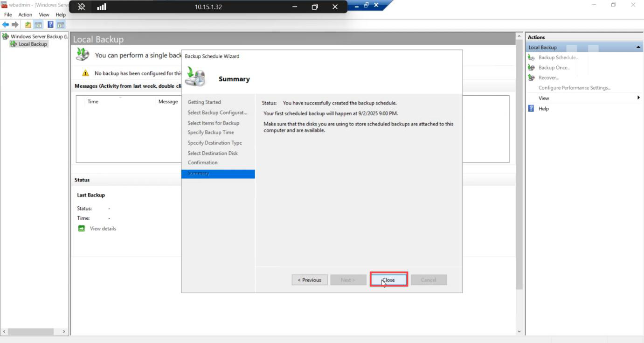Select the Specify Backup Time step
Screen dimensions: 644x343
[211, 133]
